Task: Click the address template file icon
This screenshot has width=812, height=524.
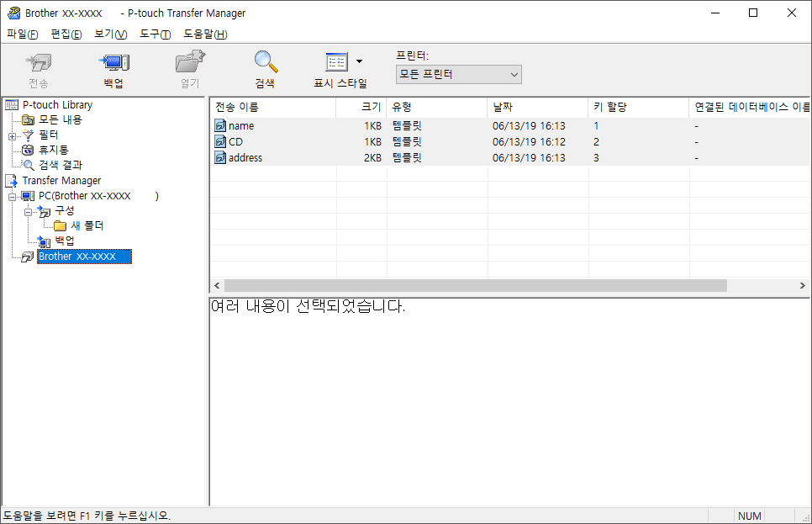Action: 220,157
